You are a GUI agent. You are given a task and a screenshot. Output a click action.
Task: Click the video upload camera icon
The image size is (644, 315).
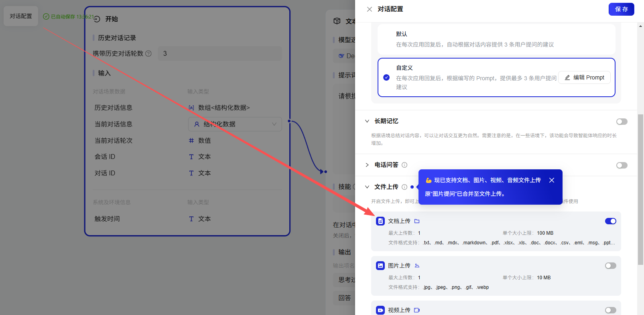417,310
